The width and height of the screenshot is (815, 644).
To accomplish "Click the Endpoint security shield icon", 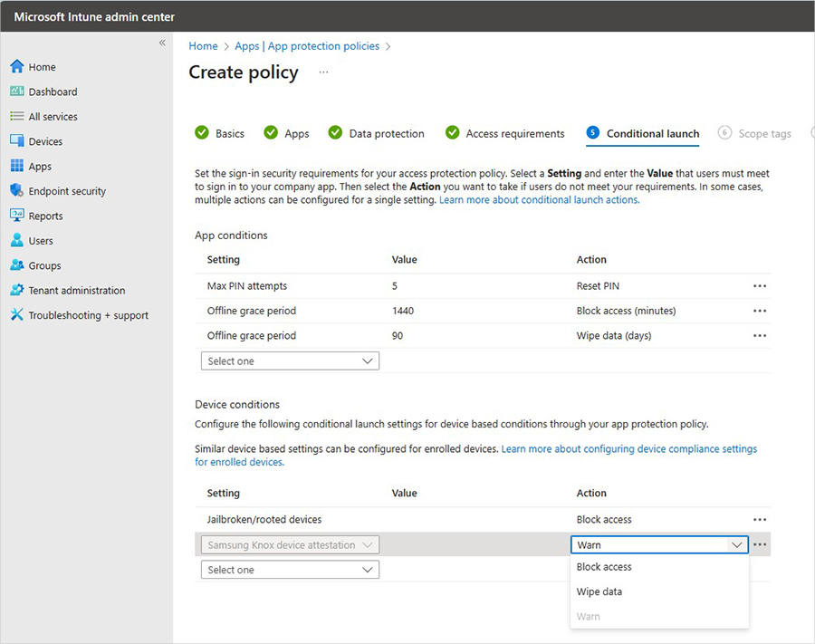I will [x=16, y=190].
